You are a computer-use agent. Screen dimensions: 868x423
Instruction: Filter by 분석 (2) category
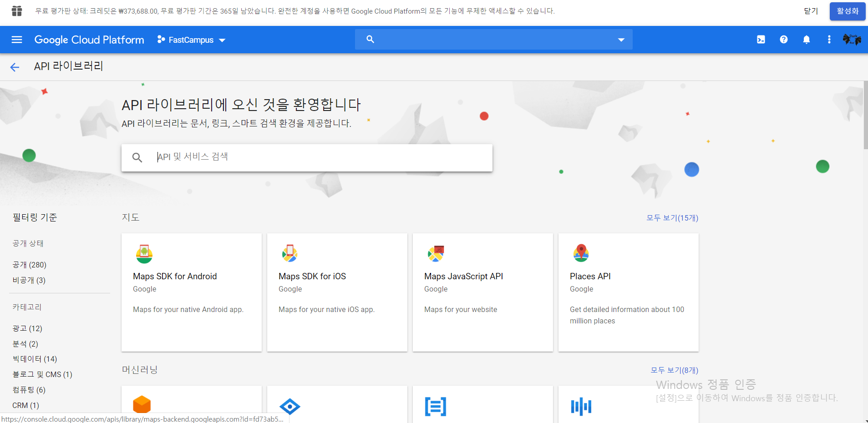[x=25, y=344]
